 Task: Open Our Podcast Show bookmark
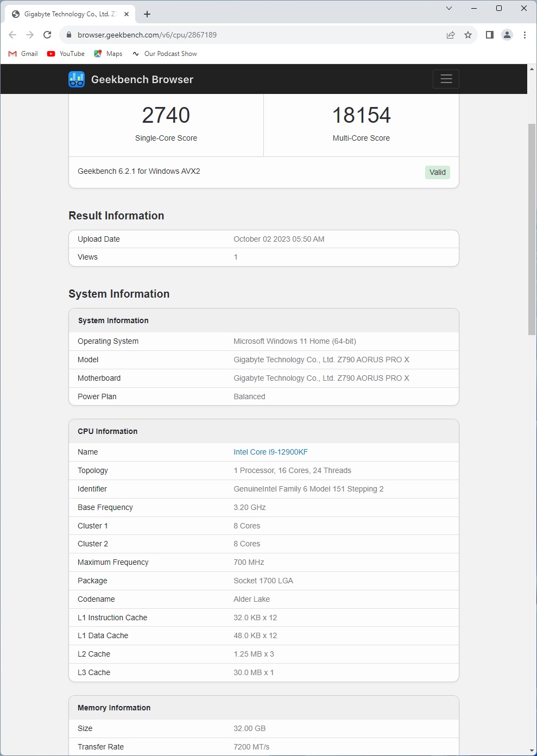[165, 54]
